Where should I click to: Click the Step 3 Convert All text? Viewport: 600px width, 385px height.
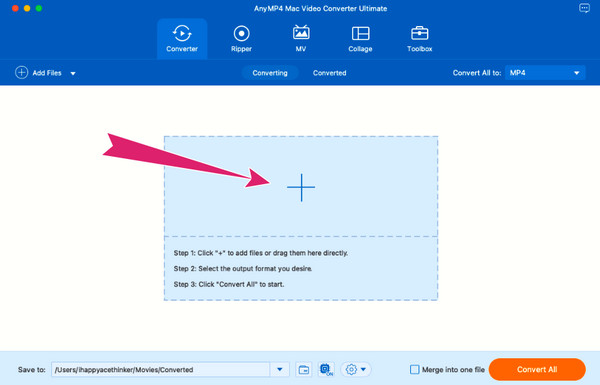229,284
